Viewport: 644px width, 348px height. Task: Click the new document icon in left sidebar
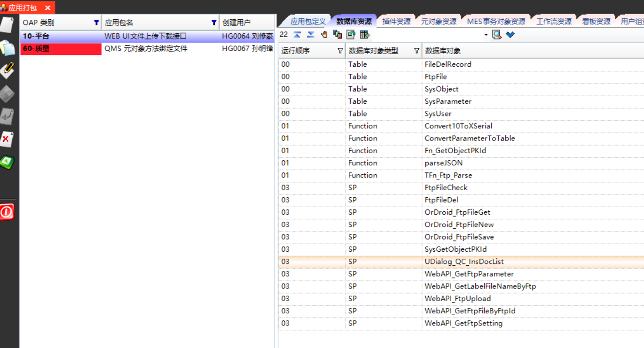7,24
